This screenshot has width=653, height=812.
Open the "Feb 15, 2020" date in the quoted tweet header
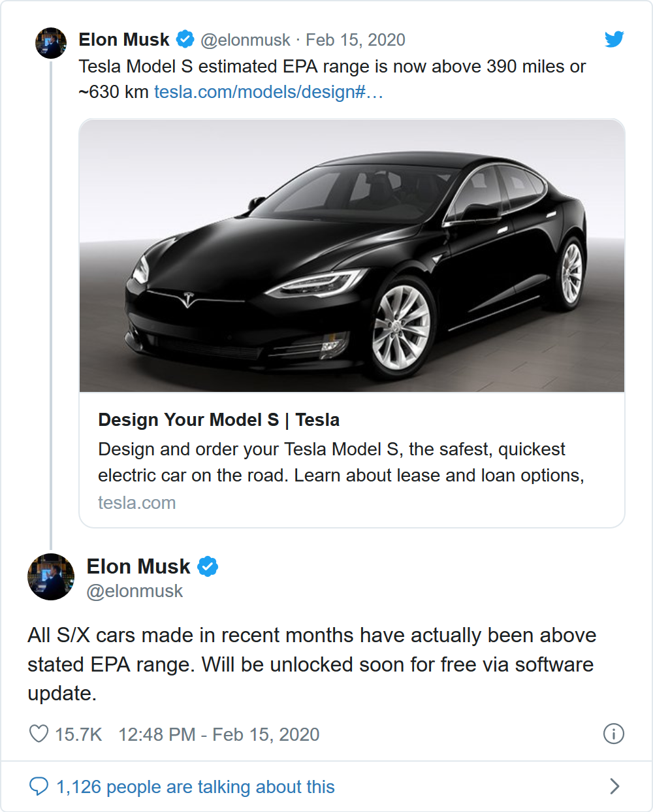[355, 40]
